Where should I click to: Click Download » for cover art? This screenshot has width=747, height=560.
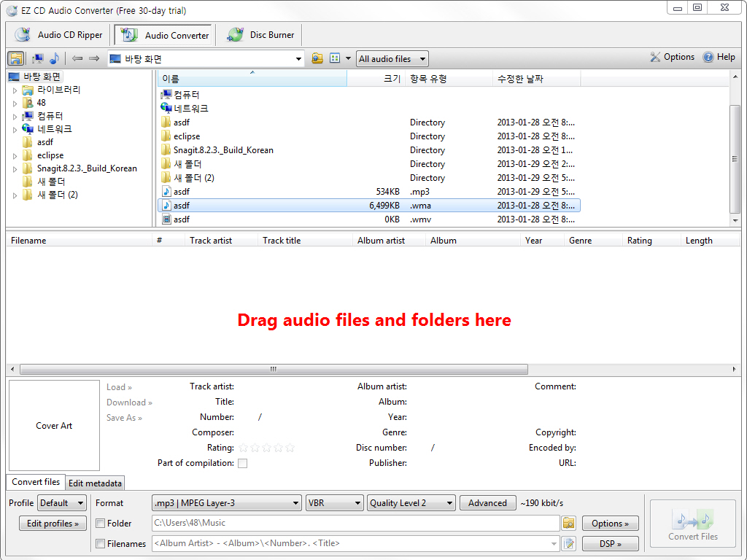tap(129, 402)
